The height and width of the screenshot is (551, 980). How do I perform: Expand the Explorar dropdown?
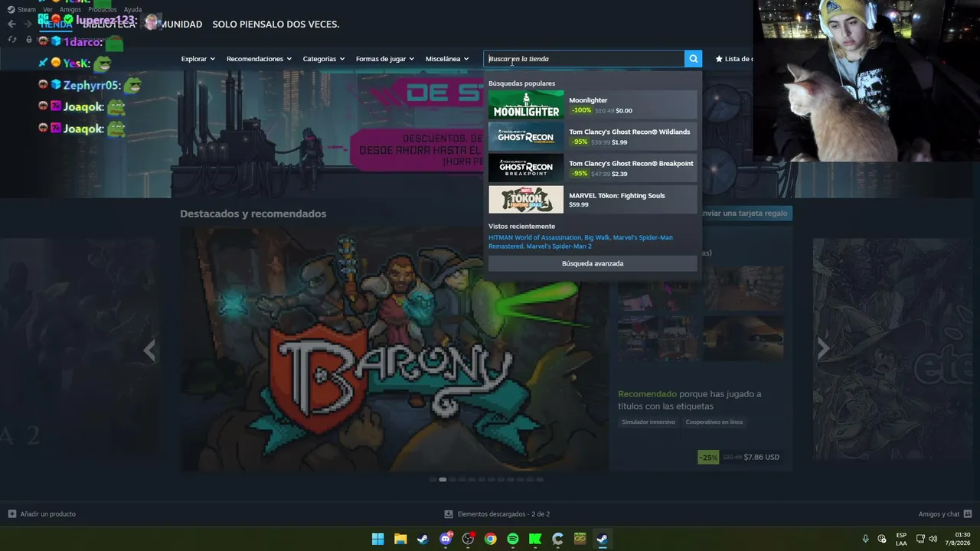click(x=198, y=59)
